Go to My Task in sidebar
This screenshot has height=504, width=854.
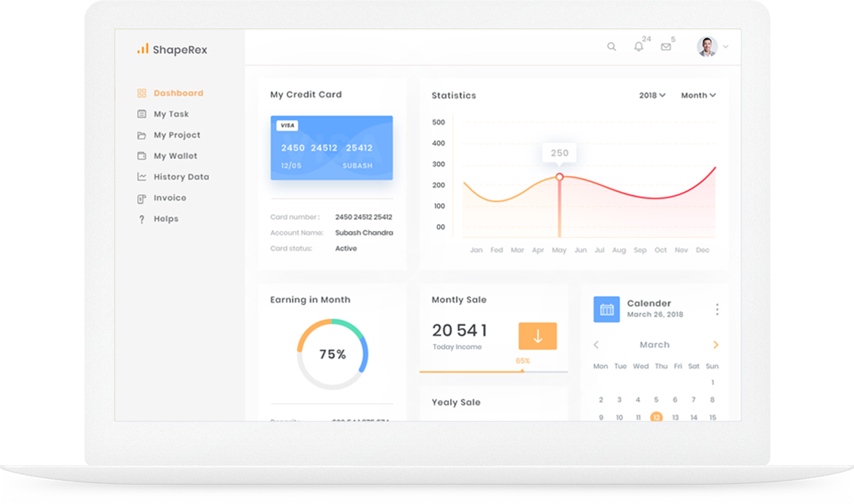pos(171,114)
